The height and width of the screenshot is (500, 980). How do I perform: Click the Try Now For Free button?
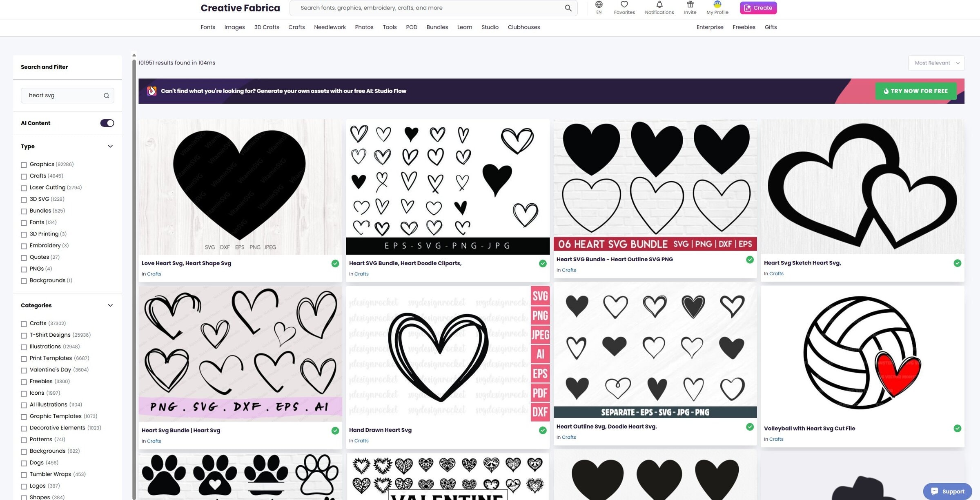[915, 91]
